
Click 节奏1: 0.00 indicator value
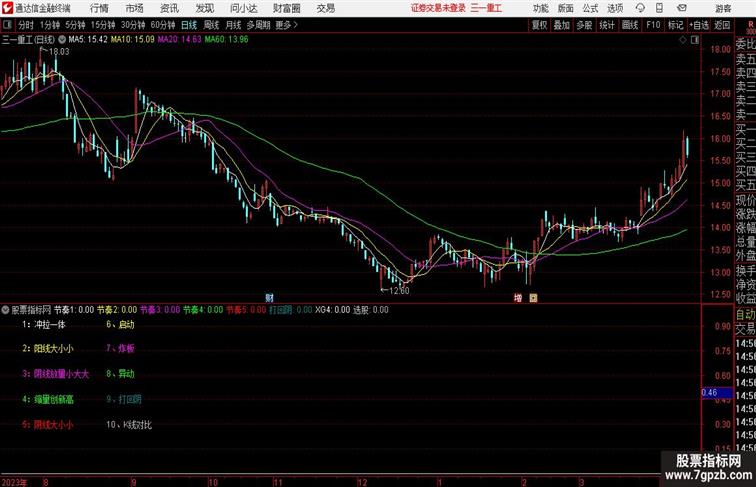tap(74, 310)
